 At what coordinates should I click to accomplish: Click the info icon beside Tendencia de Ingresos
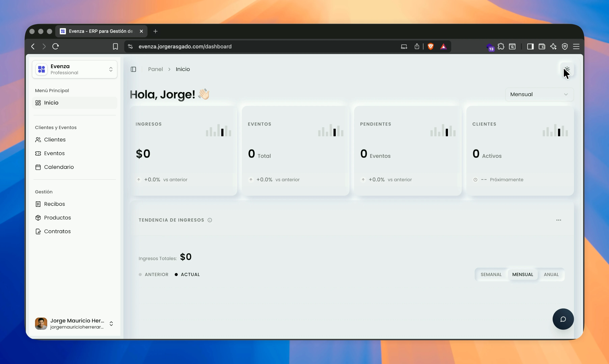click(x=210, y=220)
